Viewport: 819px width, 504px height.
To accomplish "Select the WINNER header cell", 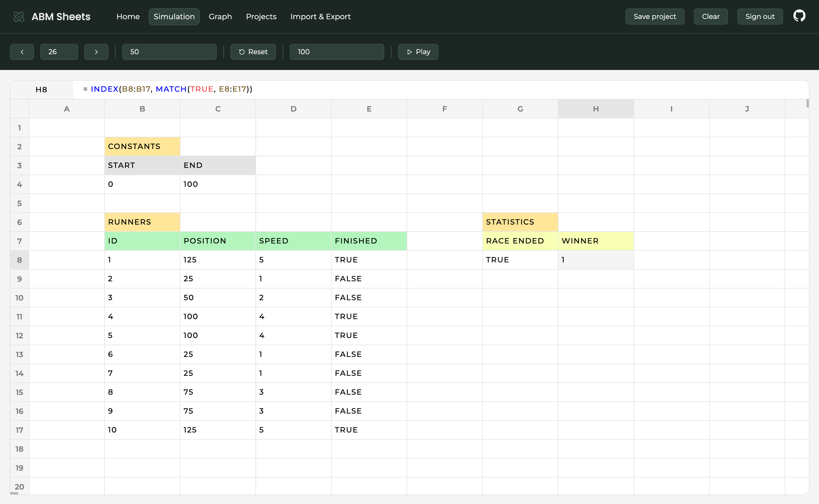I will tap(595, 241).
